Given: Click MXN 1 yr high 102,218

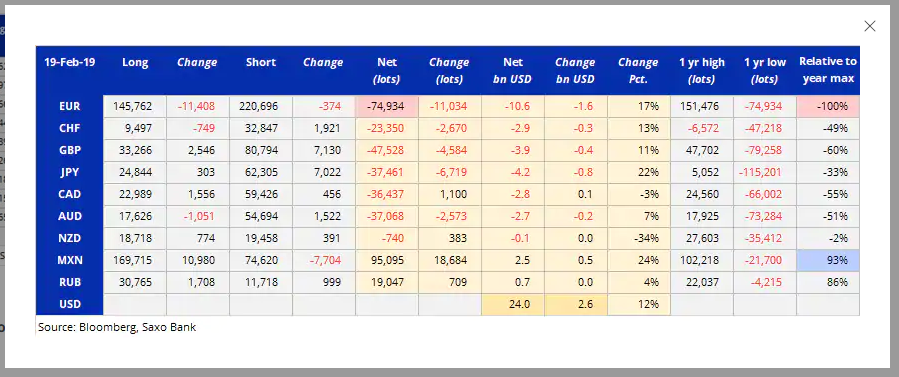Looking at the screenshot, I should tap(702, 260).
